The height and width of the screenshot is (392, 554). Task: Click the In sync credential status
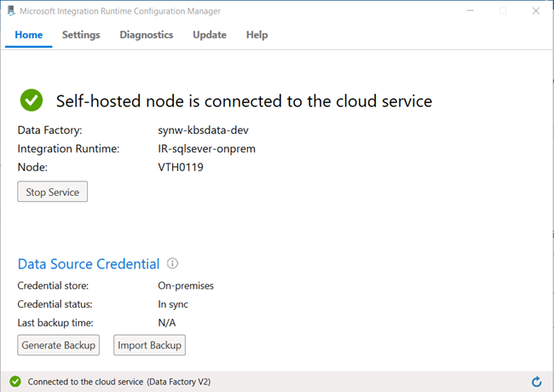coord(173,304)
